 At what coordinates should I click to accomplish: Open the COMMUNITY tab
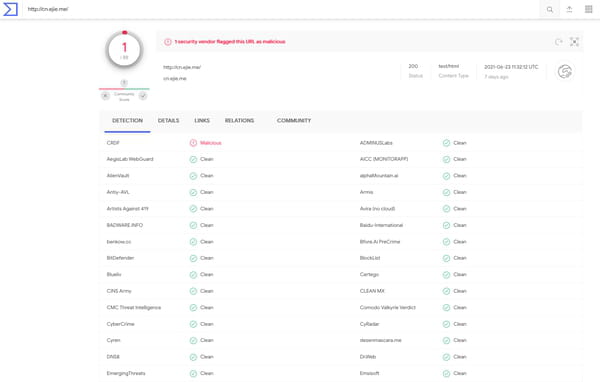pos(294,121)
